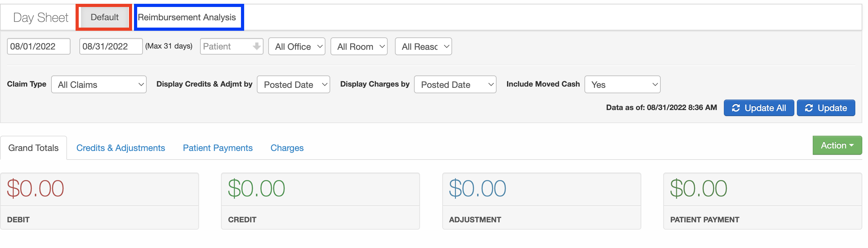
Task: Click the start date field 08/01/2022
Action: (38, 46)
